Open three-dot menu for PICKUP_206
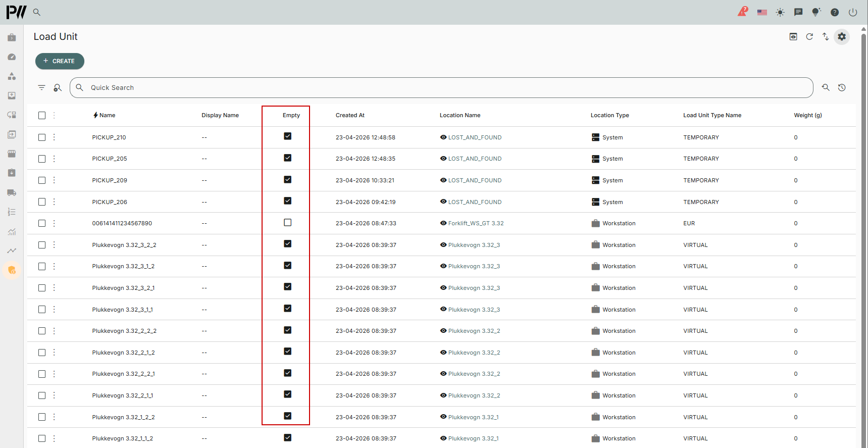Screen dimensions: 868x448 [54, 202]
